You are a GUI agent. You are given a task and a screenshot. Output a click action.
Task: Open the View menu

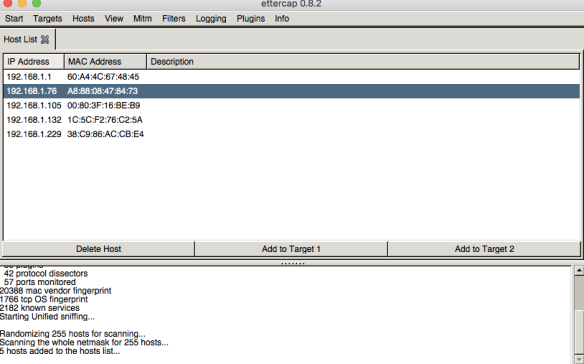[x=114, y=19]
